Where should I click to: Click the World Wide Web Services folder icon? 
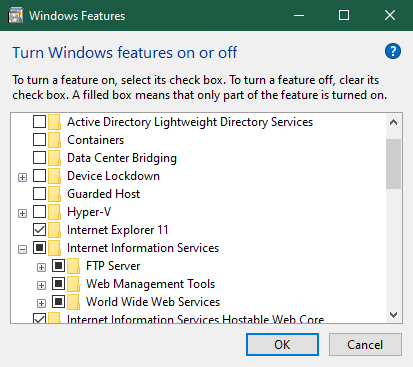73,302
